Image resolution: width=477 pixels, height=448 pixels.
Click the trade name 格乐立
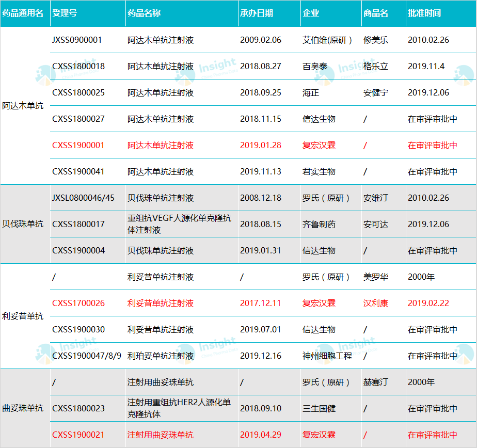[x=376, y=66]
